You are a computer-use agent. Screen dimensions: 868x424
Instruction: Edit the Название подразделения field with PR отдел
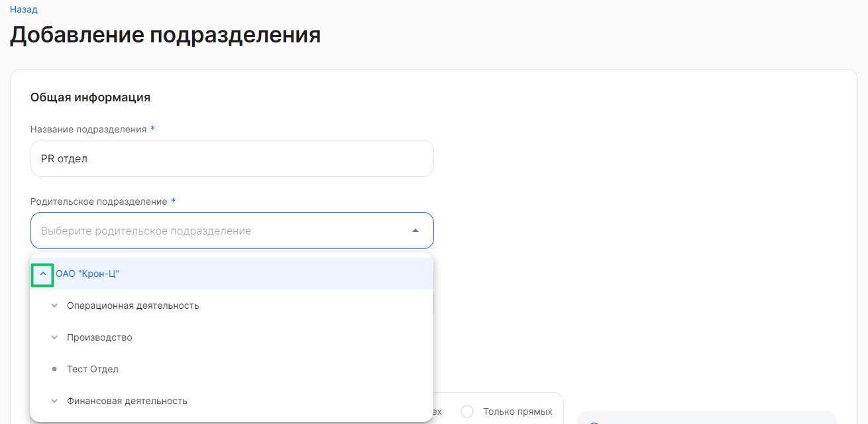232,158
